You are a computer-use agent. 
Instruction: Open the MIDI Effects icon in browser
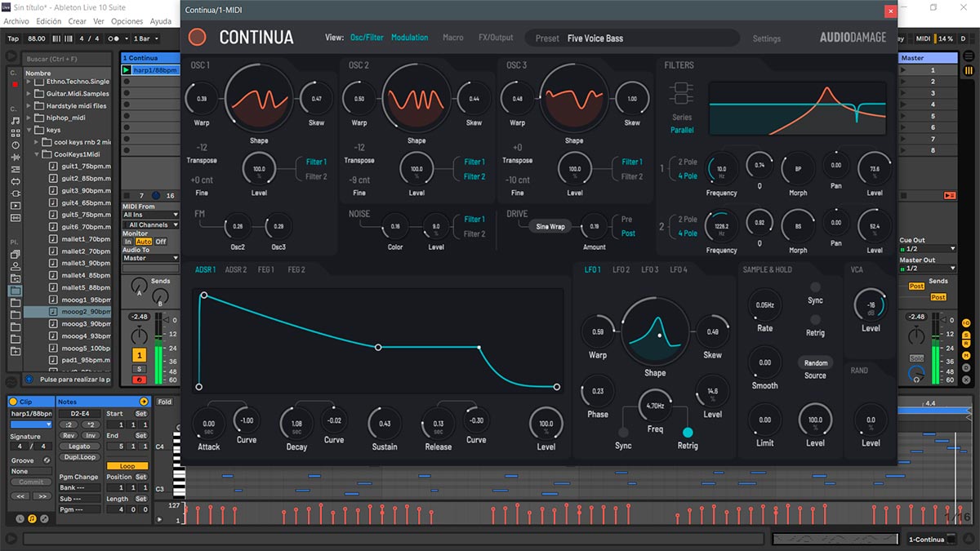[15, 169]
